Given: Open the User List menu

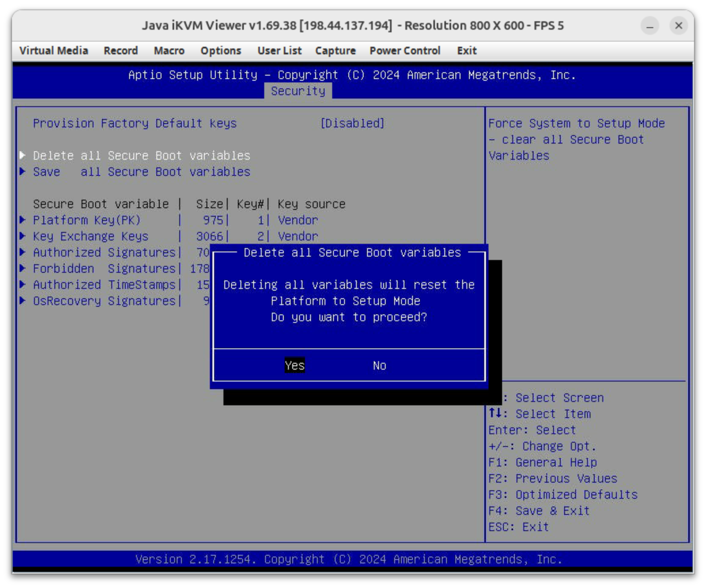Looking at the screenshot, I should (x=279, y=51).
